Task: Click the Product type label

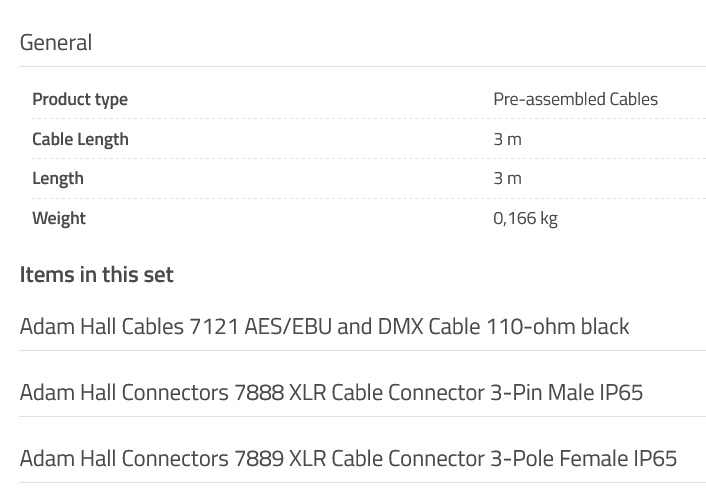Action: [80, 99]
